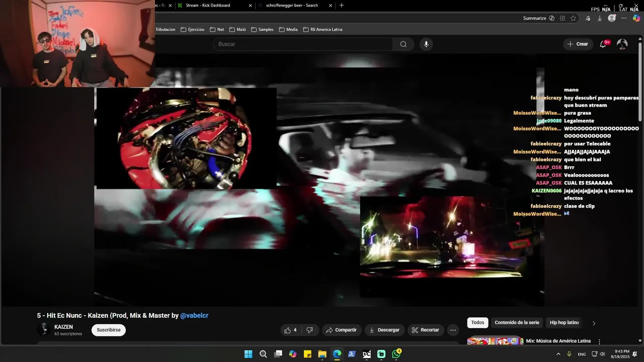Like the video with thumbs up
This screenshot has width=644, height=362.
[x=291, y=330]
